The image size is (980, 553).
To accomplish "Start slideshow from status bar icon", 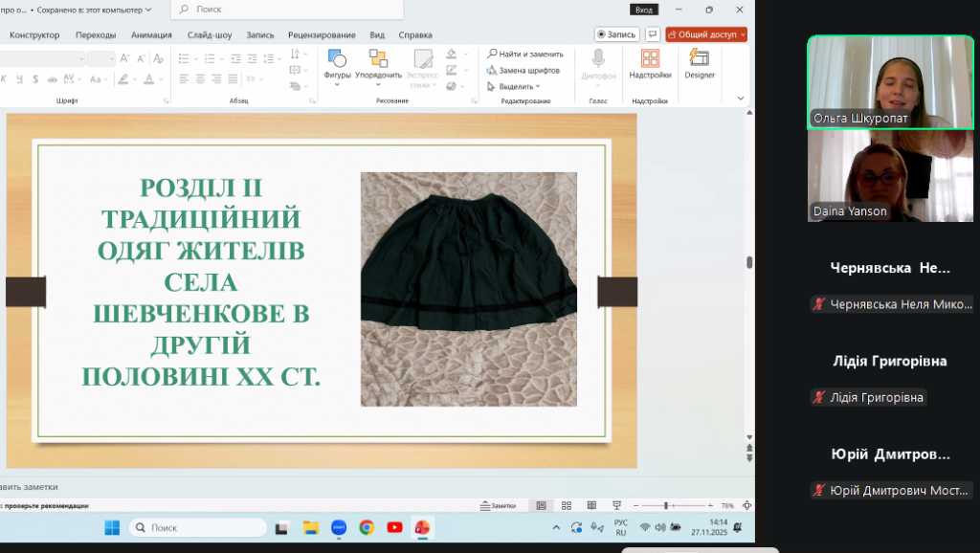I will [617, 505].
